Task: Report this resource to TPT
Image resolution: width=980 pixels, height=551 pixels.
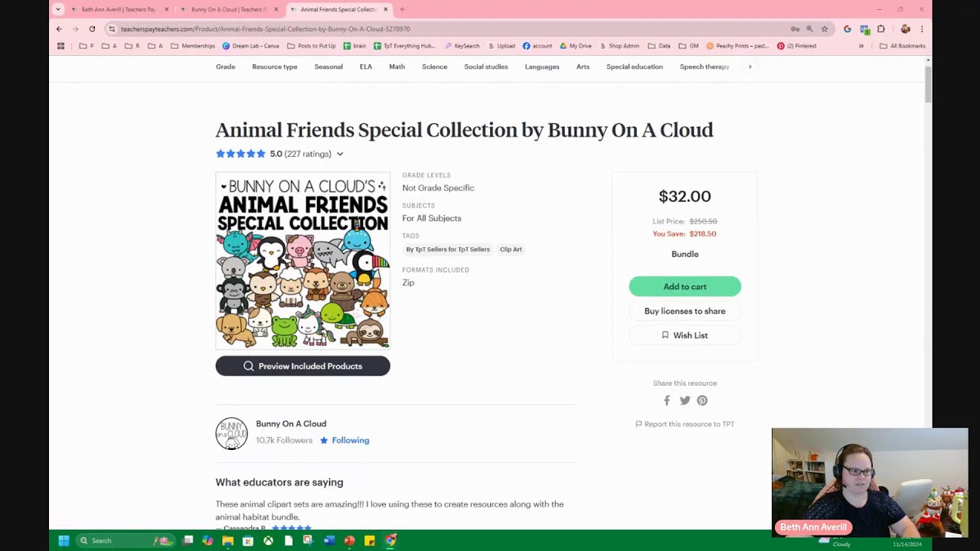Action: pos(684,424)
